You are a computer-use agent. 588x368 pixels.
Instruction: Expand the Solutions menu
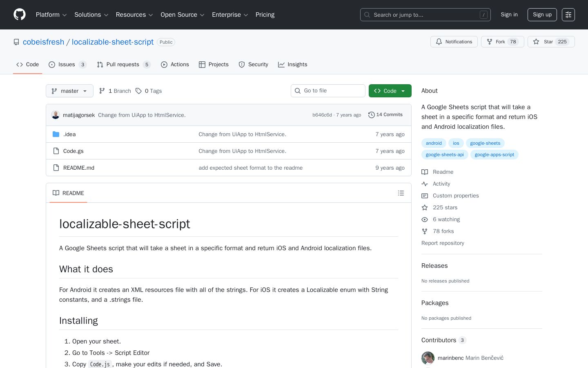[91, 15]
